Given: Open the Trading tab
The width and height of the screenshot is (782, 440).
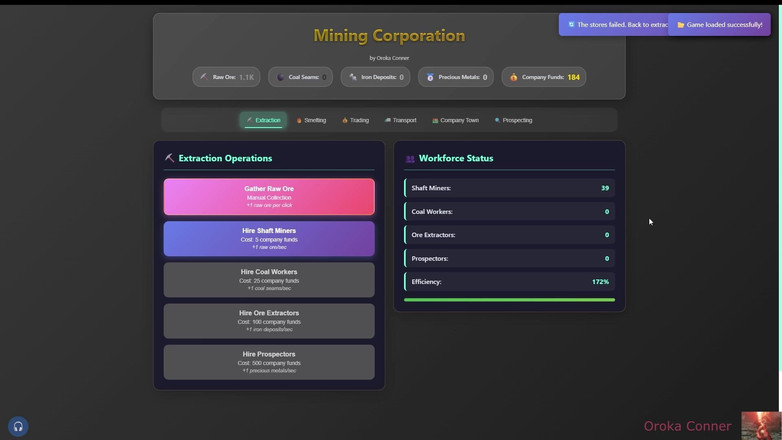Looking at the screenshot, I should pos(355,120).
